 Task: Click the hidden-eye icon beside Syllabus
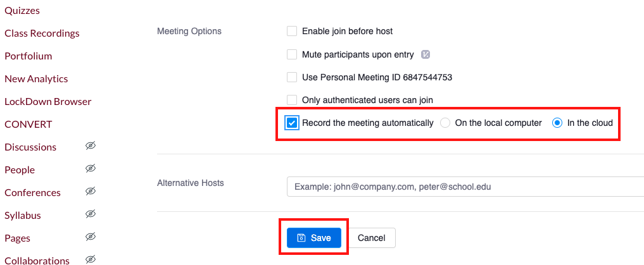(91, 214)
